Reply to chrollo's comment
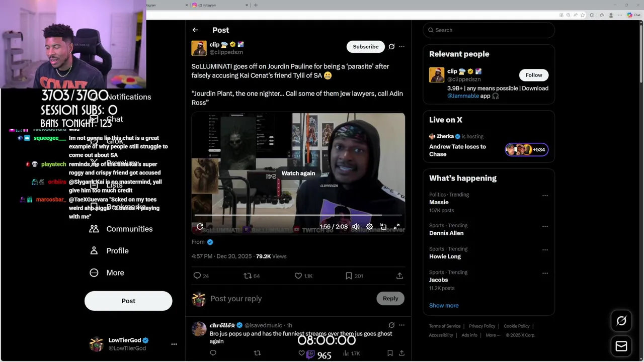The height and width of the screenshot is (362, 644). [x=213, y=353]
